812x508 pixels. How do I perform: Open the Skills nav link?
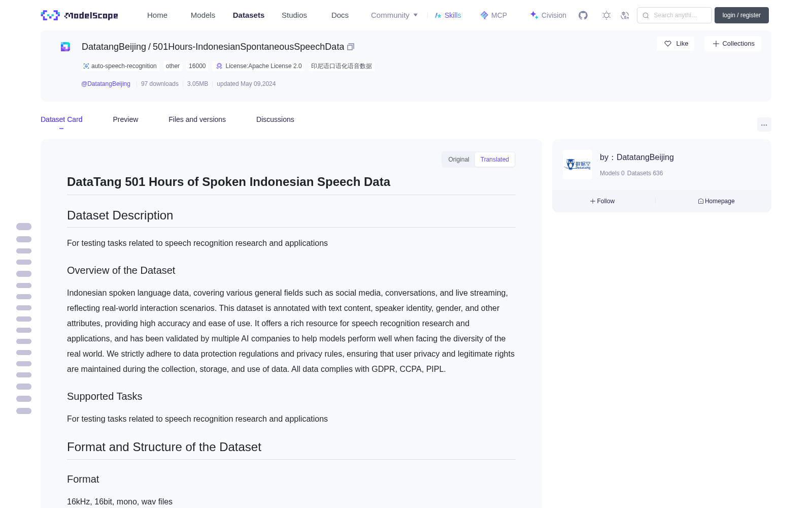click(x=453, y=15)
